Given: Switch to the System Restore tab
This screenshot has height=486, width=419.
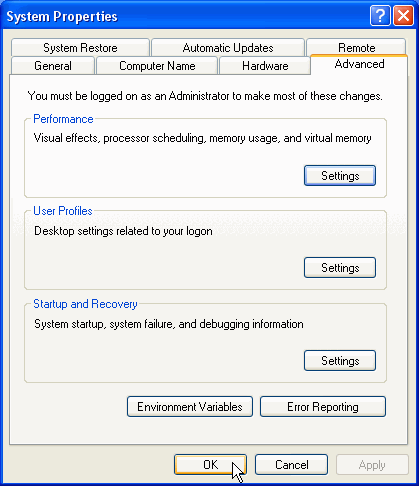Looking at the screenshot, I should click(80, 48).
